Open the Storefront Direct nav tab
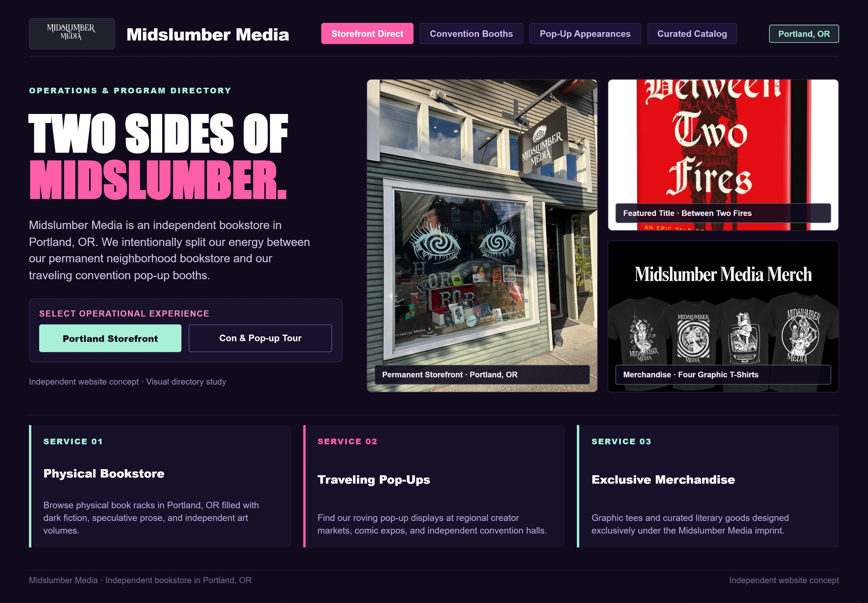The width and height of the screenshot is (868, 603). (x=367, y=34)
